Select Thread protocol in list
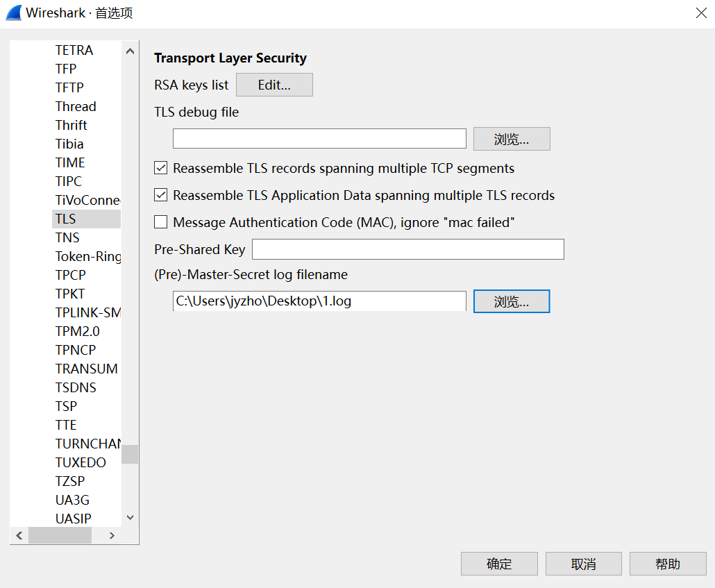 tap(76, 106)
